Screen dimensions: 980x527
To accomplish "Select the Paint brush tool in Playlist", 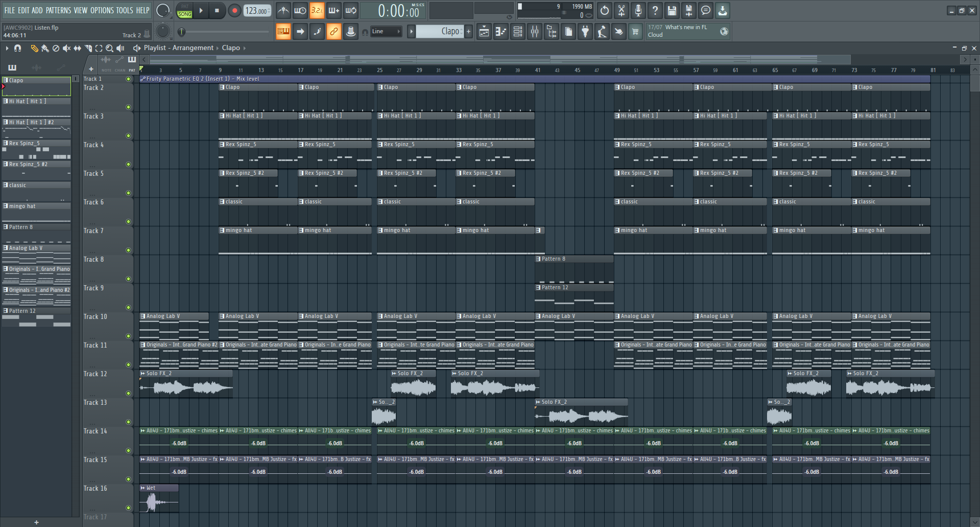I will (45, 48).
